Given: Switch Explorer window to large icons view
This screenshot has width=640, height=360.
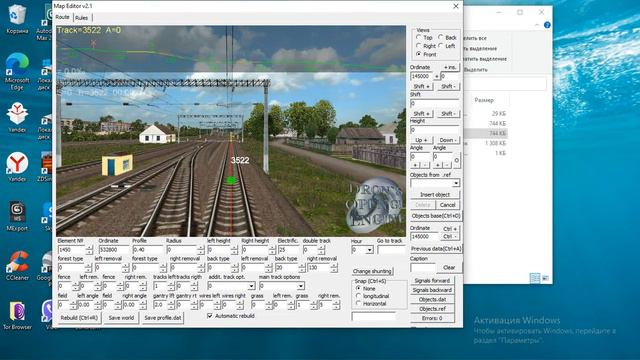Looking at the screenshot, I should point(545,278).
